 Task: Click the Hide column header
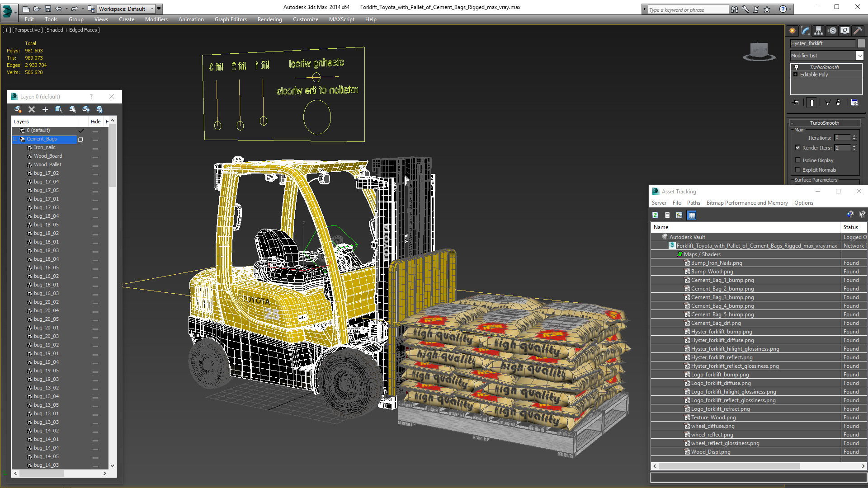[x=95, y=122]
